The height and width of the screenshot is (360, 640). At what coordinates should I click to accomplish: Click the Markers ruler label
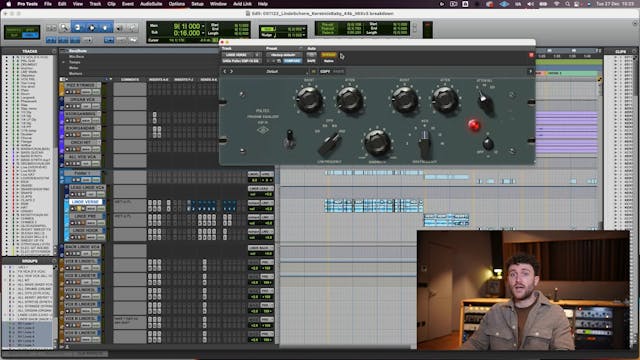coord(76,73)
